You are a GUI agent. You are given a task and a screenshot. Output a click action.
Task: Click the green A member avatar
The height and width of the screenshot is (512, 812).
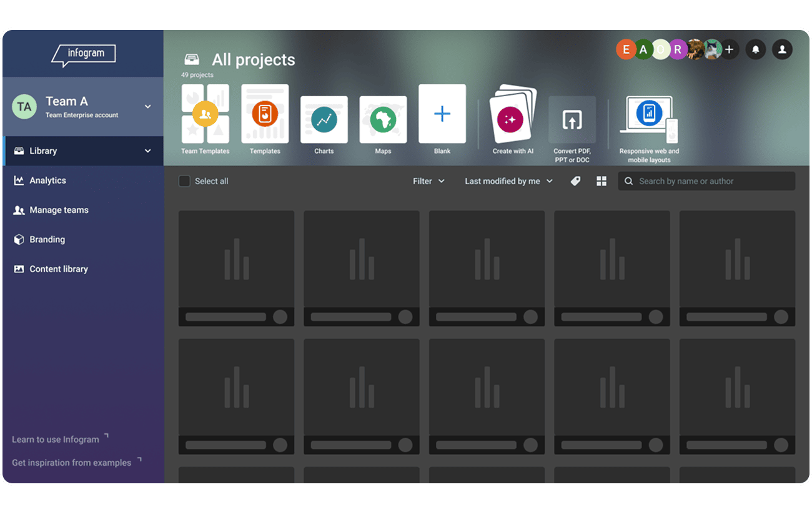[x=643, y=49]
